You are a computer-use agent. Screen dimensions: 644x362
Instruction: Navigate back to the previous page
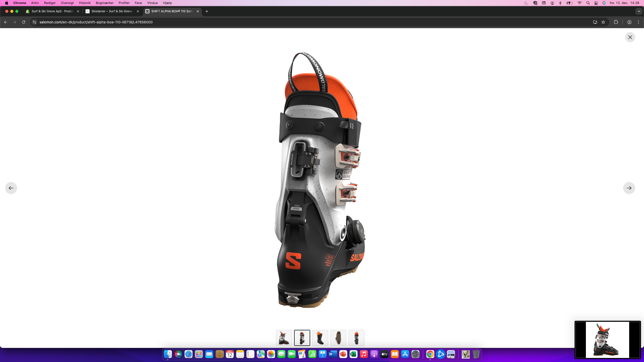(5, 22)
